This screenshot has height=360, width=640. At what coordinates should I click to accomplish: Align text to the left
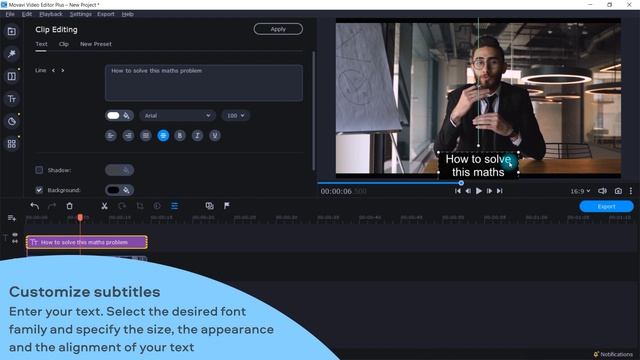111,136
